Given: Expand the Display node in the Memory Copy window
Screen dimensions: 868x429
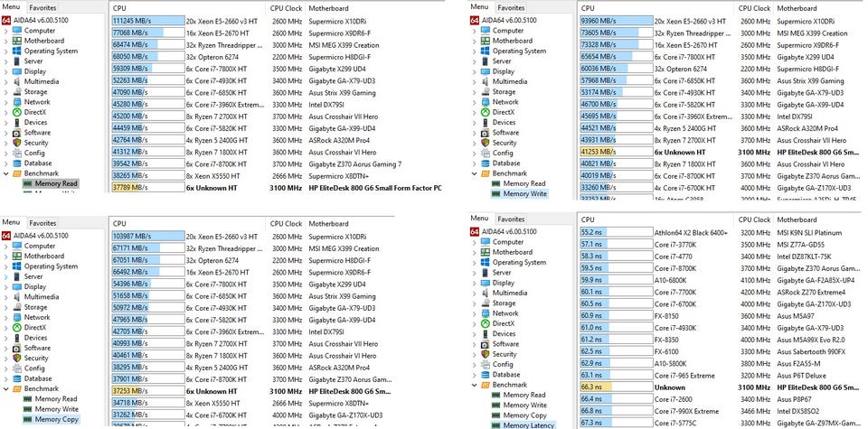Looking at the screenshot, I should pos(5,286).
